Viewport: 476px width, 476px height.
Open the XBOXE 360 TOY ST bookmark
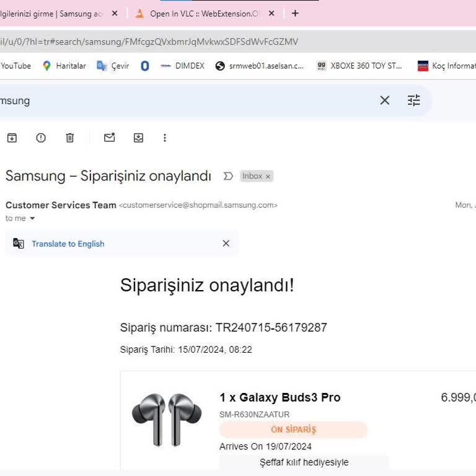click(x=359, y=66)
